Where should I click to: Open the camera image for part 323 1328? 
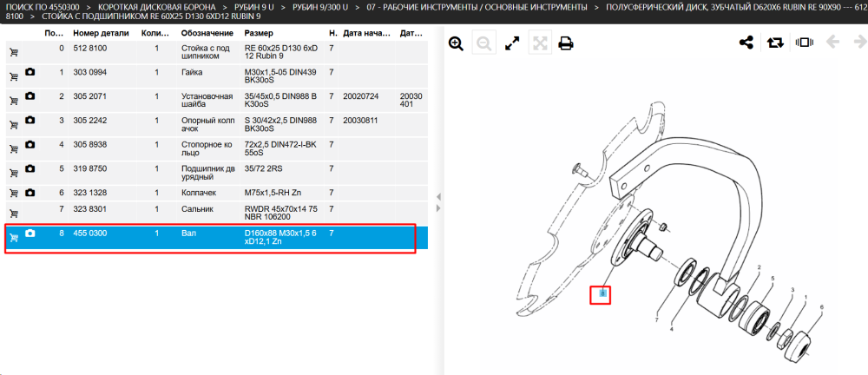click(30, 192)
